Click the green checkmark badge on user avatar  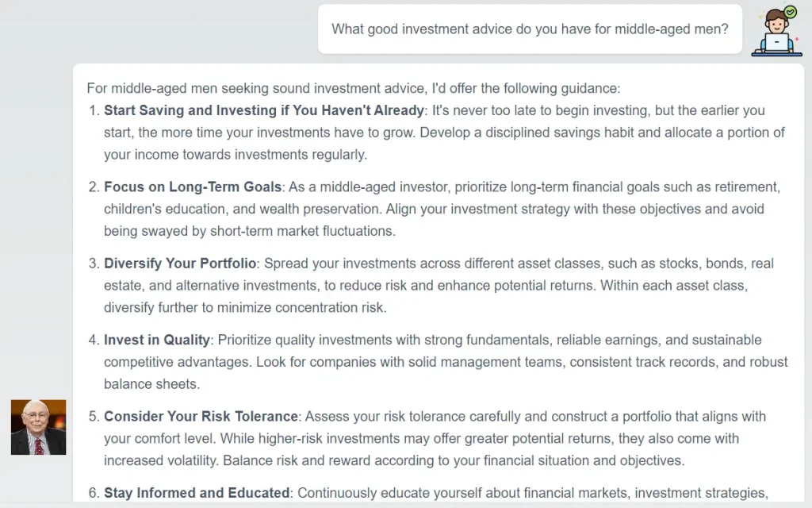click(790, 12)
